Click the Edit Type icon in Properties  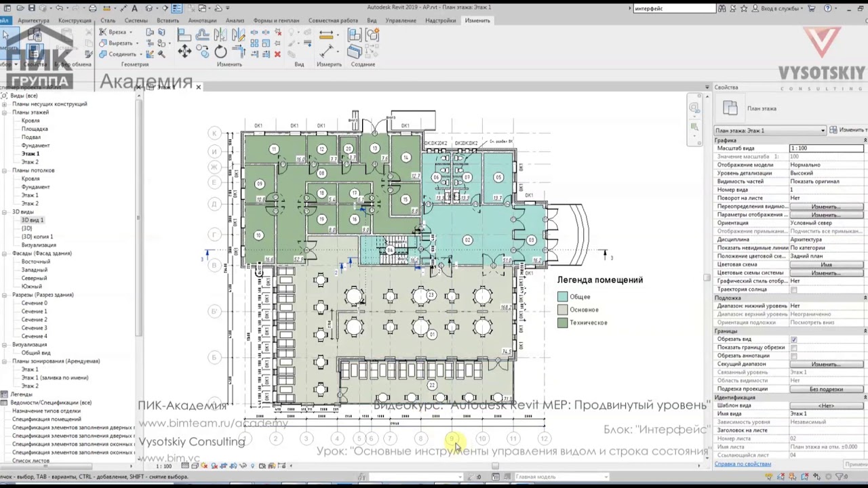coord(833,130)
